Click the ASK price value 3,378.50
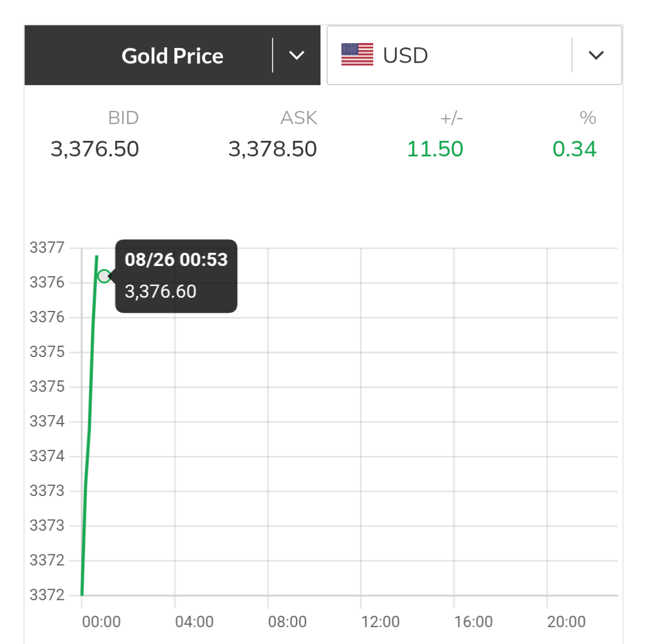The width and height of the screenshot is (647, 644). 273,149
